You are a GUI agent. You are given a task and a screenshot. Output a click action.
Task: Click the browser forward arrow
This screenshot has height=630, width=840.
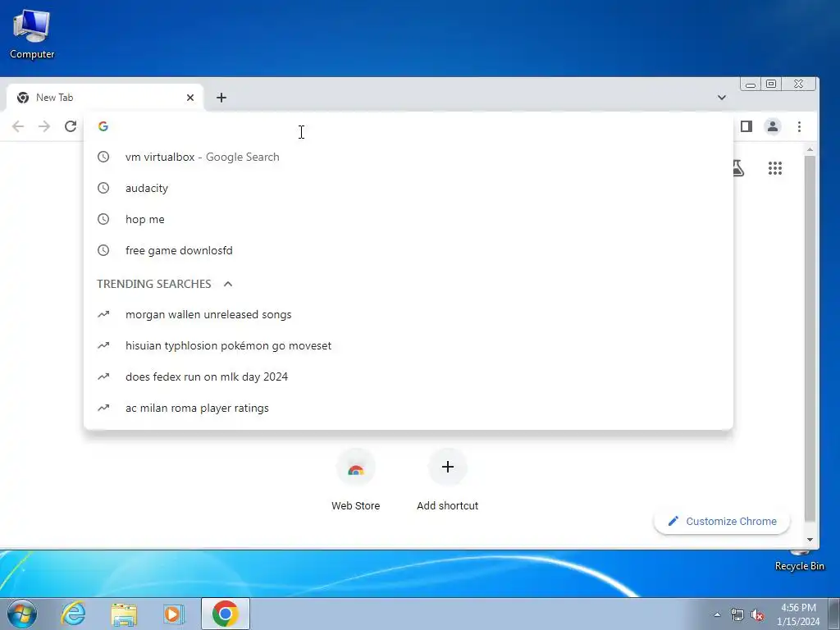click(44, 126)
